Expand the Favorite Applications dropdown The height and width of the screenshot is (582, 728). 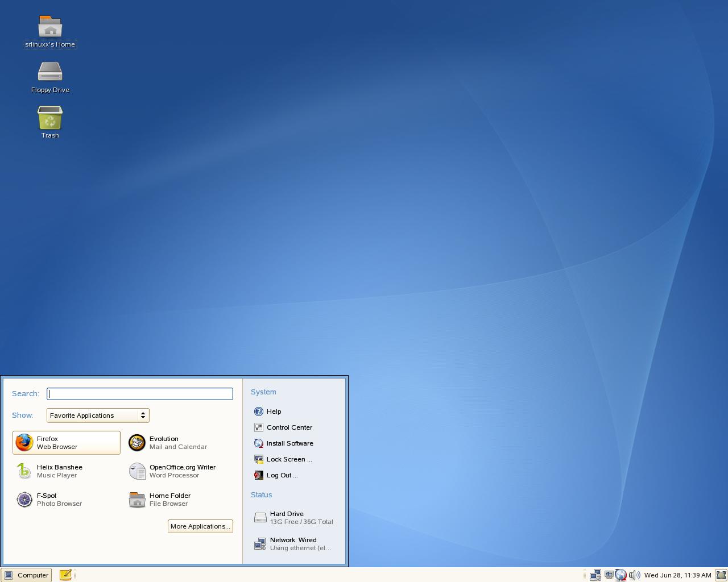coord(98,415)
